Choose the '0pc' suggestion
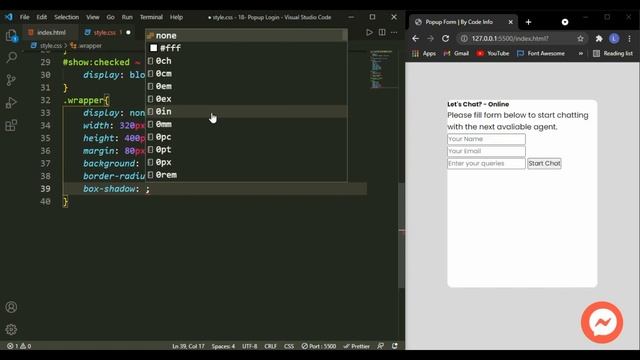This screenshot has width=640, height=360. [x=247, y=137]
